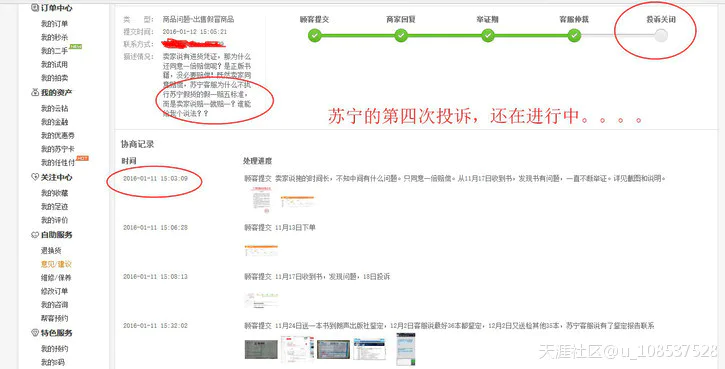Select the highlighted 意见/建议 item

[x=56, y=264]
